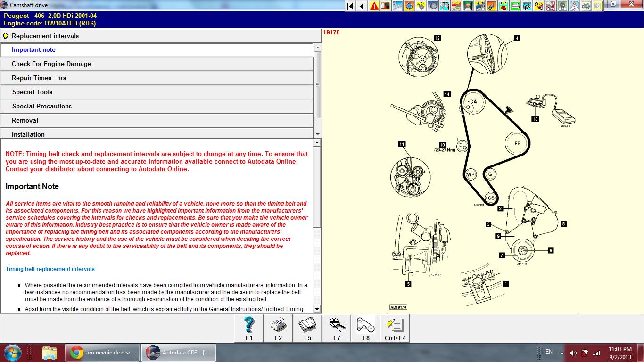Viewport: 644px width, 362px height.
Task: Click the section list scrollbar thumb
Action: tap(317, 85)
